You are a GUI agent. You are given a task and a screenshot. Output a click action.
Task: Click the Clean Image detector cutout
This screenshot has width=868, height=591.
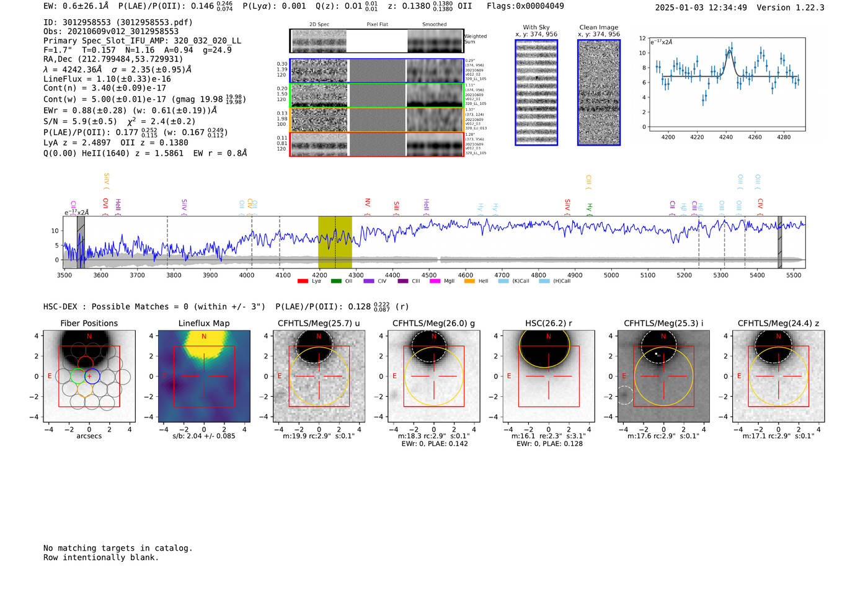coord(599,92)
